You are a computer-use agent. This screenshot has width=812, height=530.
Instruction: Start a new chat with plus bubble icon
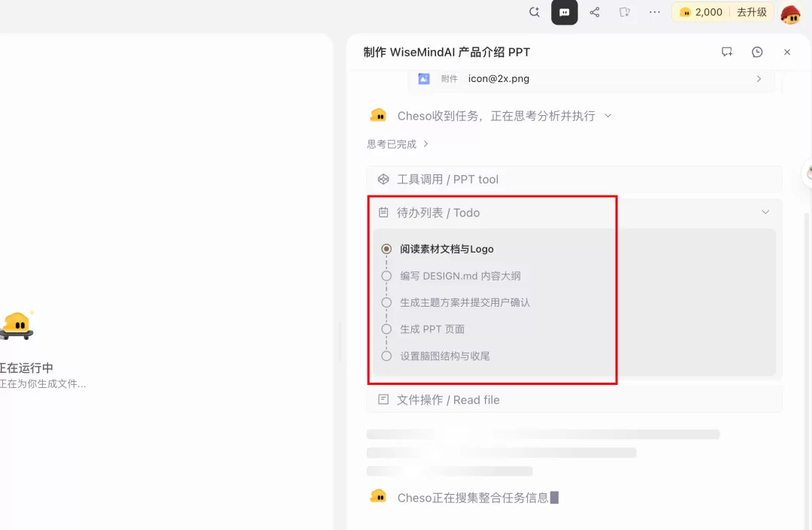(x=727, y=52)
